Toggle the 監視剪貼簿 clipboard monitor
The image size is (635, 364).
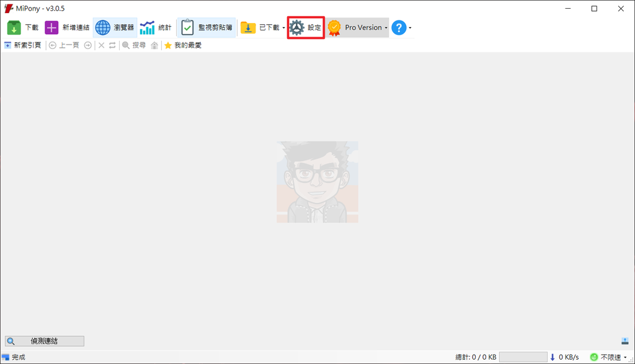point(206,27)
